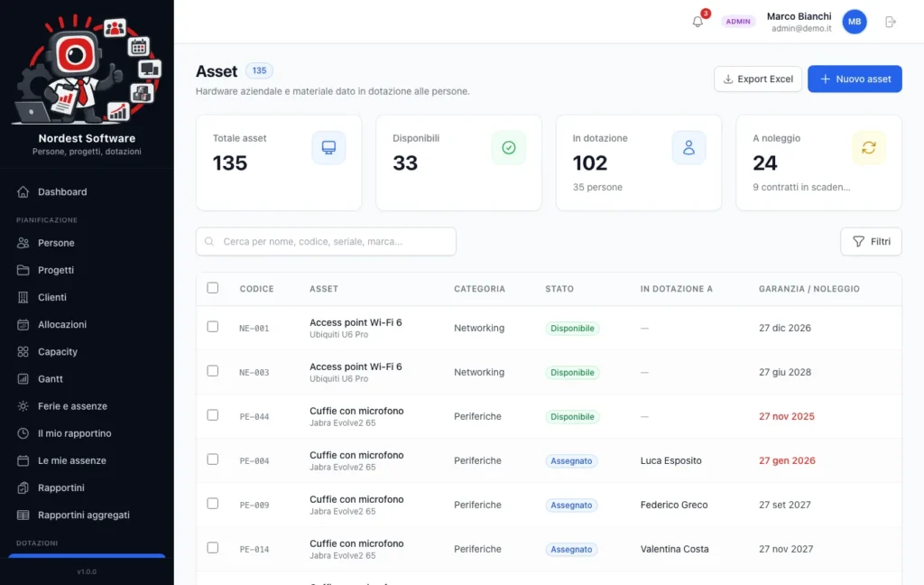Image resolution: width=924 pixels, height=585 pixels.
Task: Click the Clienti building icon
Action: 23,297
